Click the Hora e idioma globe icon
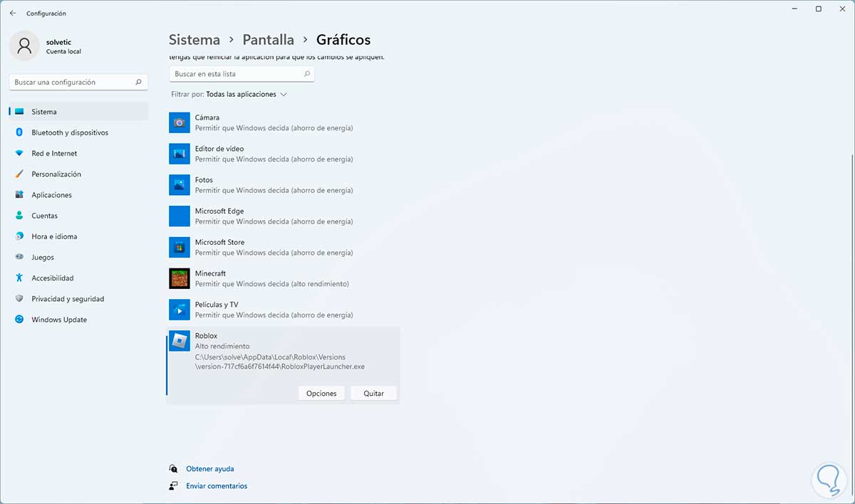Screen dimensions: 855x504 pyautogui.click(x=19, y=236)
